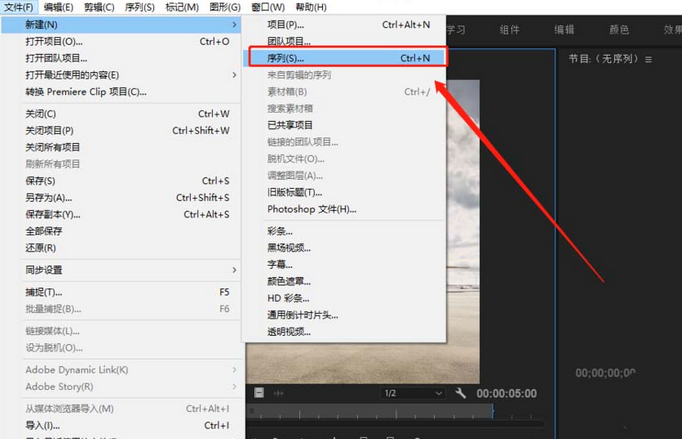Open the wrench settings icon under the monitor
The width and height of the screenshot is (682, 439).
click(x=461, y=393)
